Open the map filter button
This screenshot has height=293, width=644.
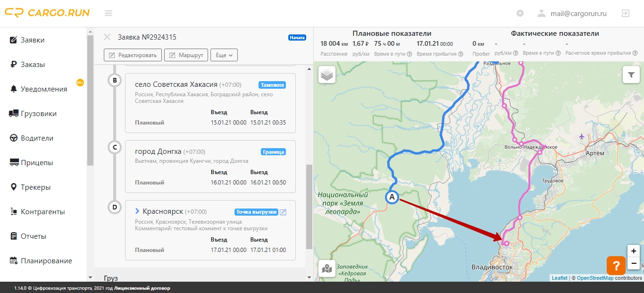click(631, 75)
